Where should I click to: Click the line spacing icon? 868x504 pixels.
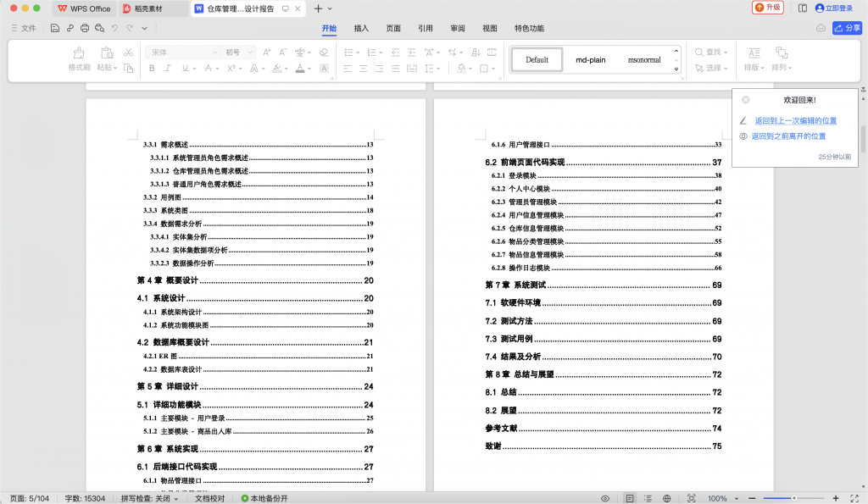coord(429,68)
